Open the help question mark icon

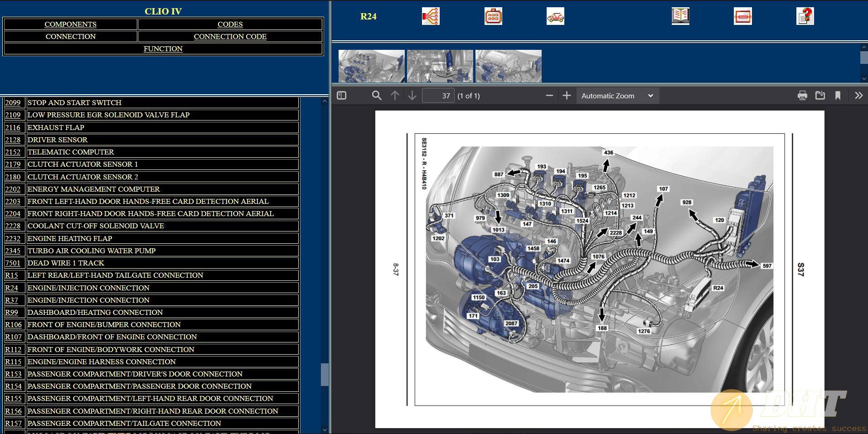point(805,16)
